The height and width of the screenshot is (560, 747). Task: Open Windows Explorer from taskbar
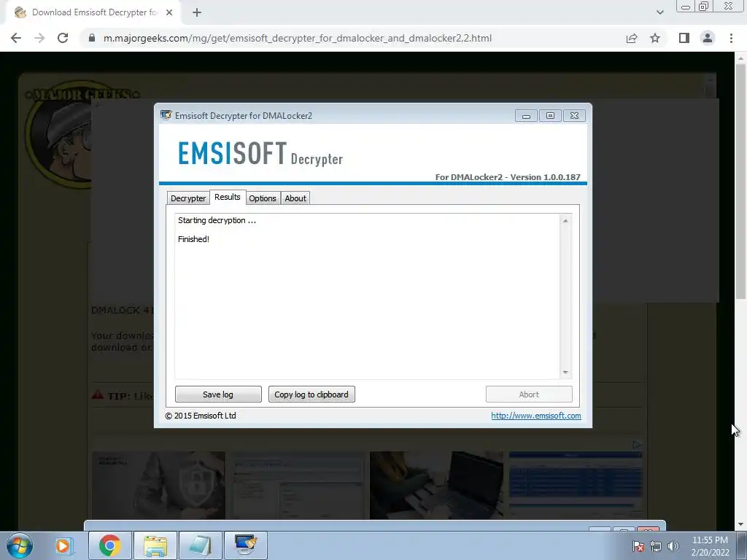coord(155,545)
